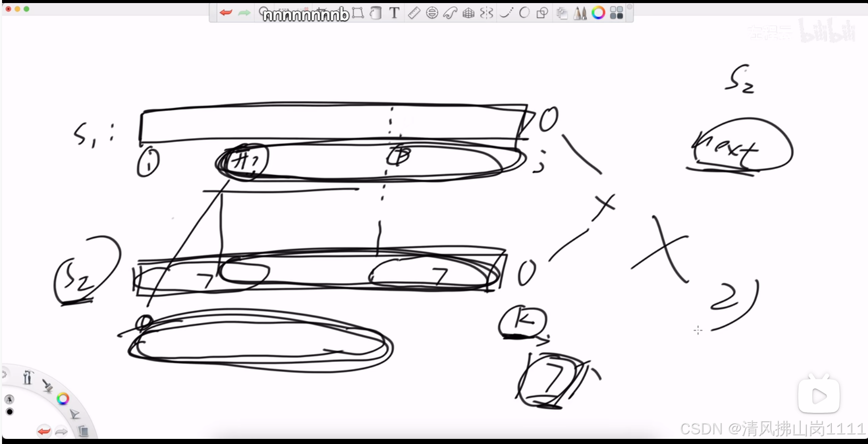Click the green zoom window button
The width and height of the screenshot is (868, 444).
click(27, 9)
